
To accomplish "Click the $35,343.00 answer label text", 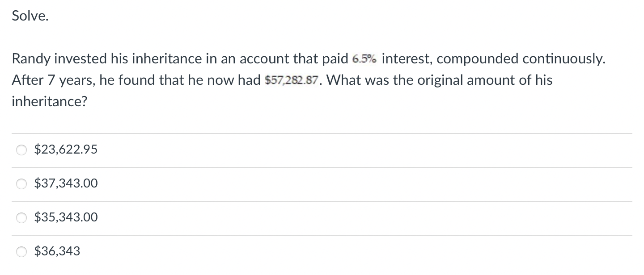I will point(66,217).
